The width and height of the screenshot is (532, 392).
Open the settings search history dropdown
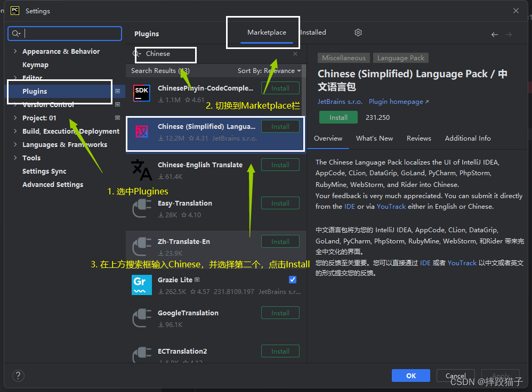[16, 34]
